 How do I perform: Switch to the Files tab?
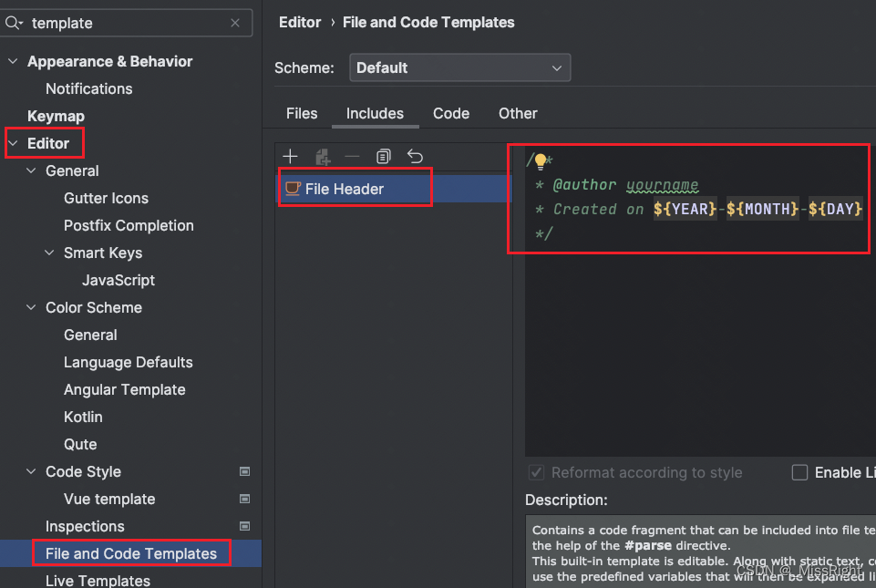click(x=302, y=113)
